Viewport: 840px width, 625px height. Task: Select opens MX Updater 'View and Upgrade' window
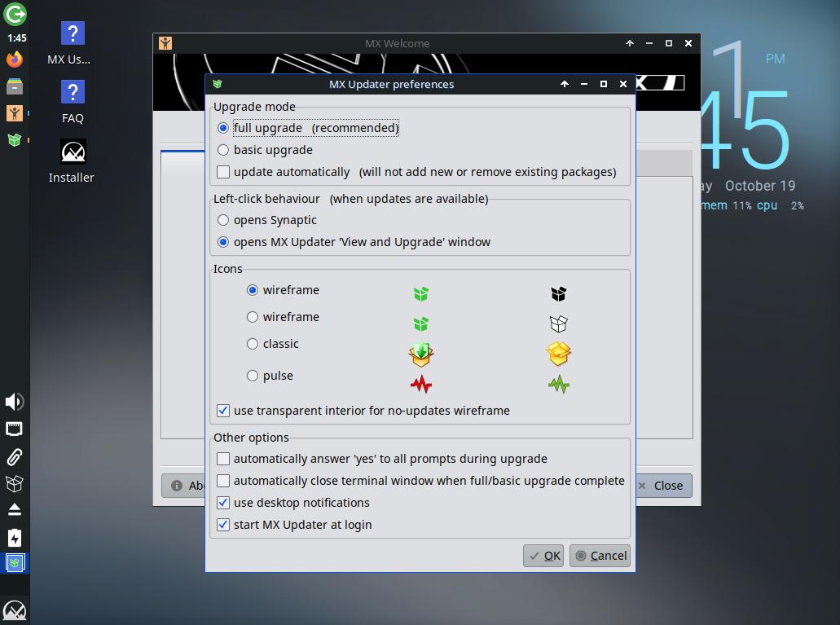(223, 242)
